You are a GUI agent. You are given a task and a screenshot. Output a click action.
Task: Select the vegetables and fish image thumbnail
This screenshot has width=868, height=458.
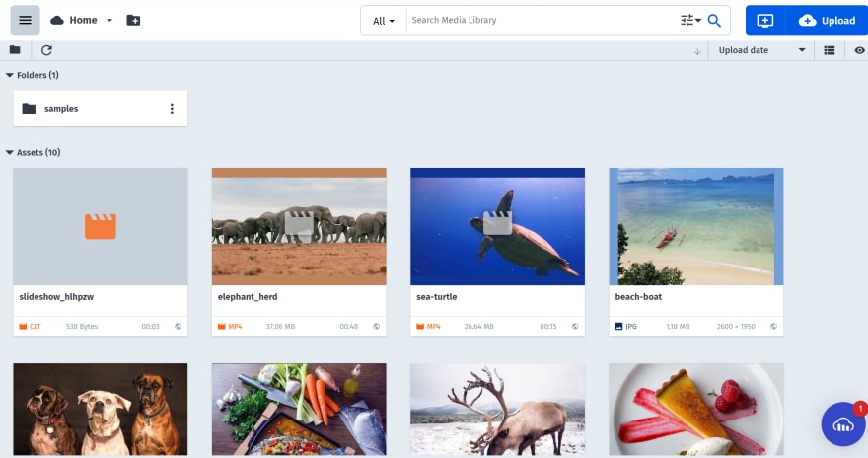(299, 410)
